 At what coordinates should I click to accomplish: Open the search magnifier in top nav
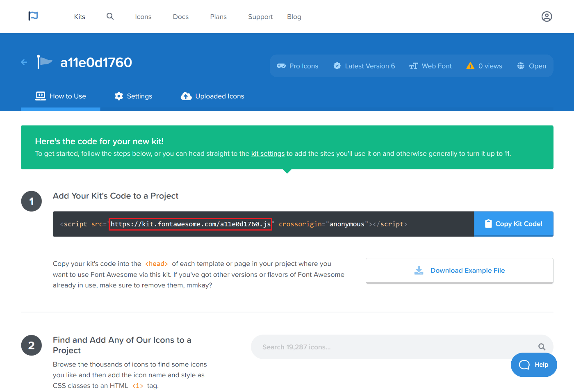[x=110, y=16]
